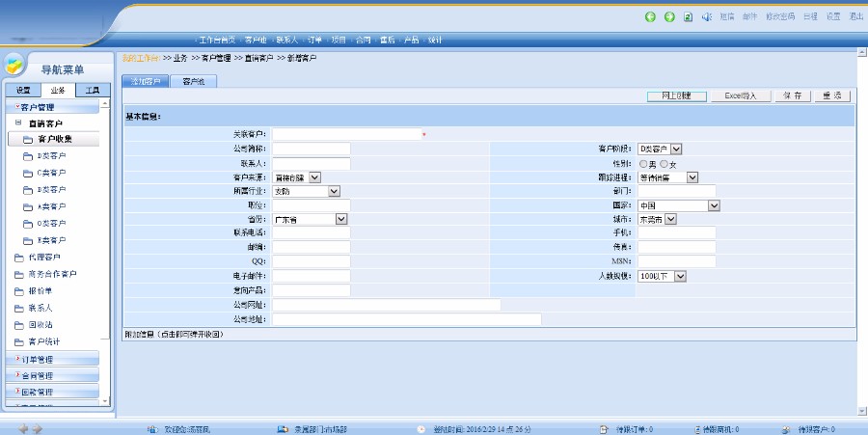Switch to the 设置 navigation tab
The height and width of the screenshot is (435, 868).
tap(23, 91)
